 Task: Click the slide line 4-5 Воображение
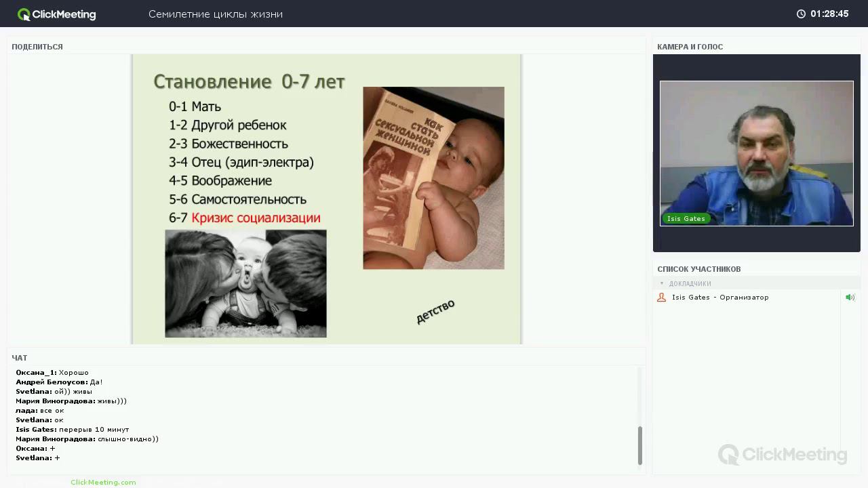(x=220, y=181)
